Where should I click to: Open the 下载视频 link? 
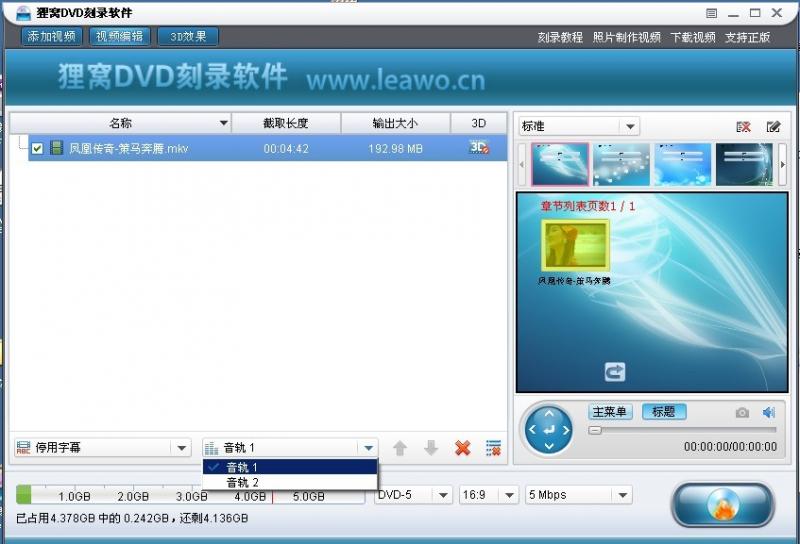point(692,37)
